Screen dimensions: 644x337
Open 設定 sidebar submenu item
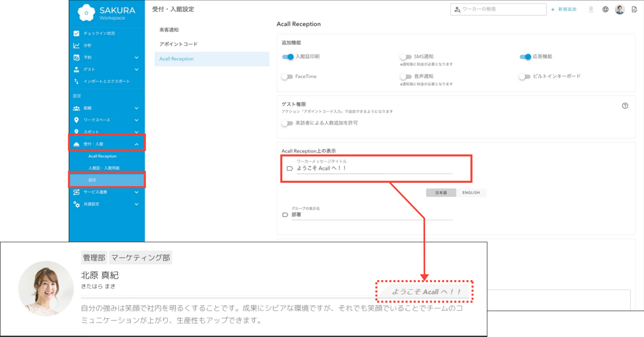[x=107, y=180]
